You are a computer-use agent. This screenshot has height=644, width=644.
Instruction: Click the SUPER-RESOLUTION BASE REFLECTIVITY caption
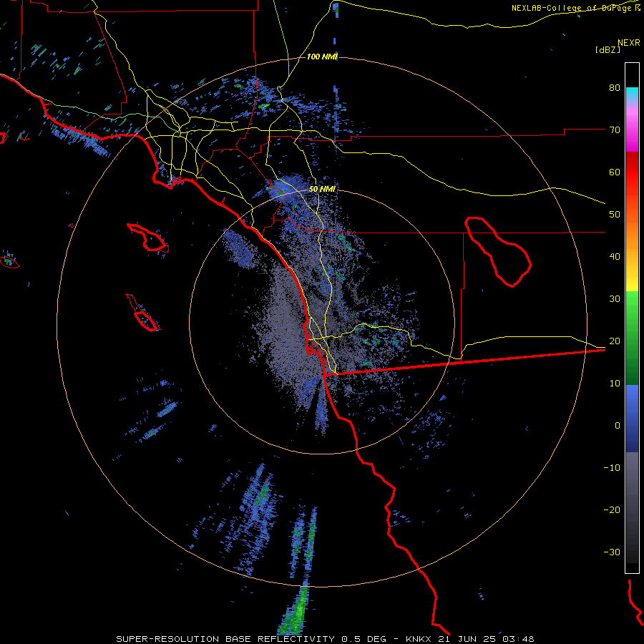[x=226, y=639]
